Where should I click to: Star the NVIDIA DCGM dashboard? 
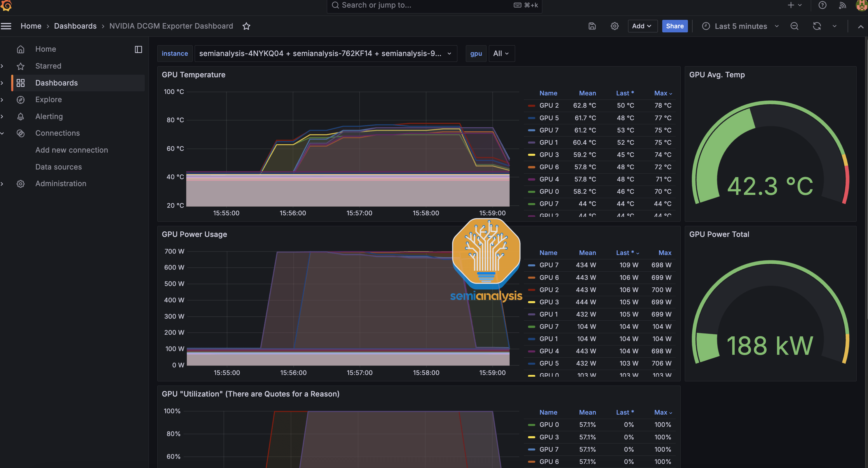click(x=246, y=26)
